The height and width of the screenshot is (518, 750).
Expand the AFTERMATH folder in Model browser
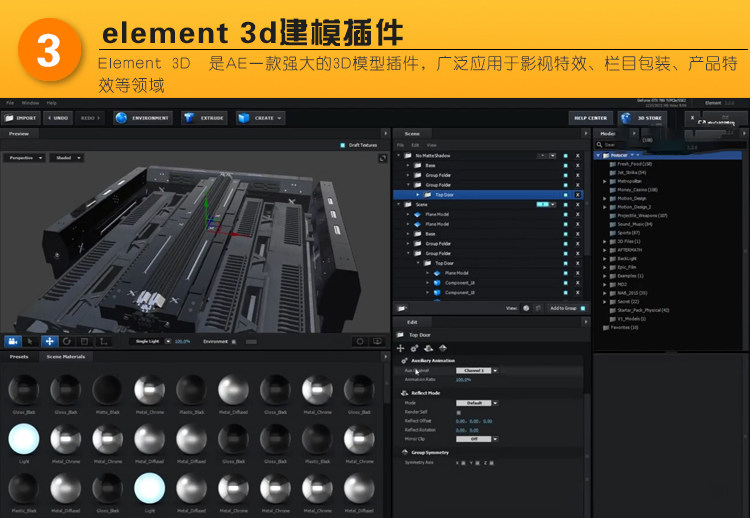605,250
